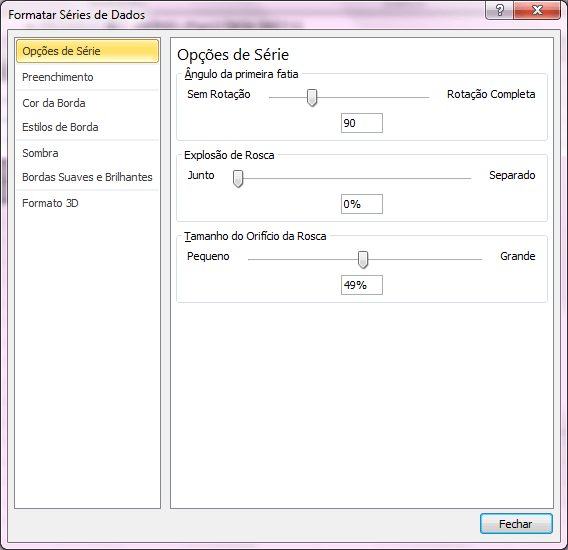Click the first slice angle slider handle

pyautogui.click(x=312, y=97)
